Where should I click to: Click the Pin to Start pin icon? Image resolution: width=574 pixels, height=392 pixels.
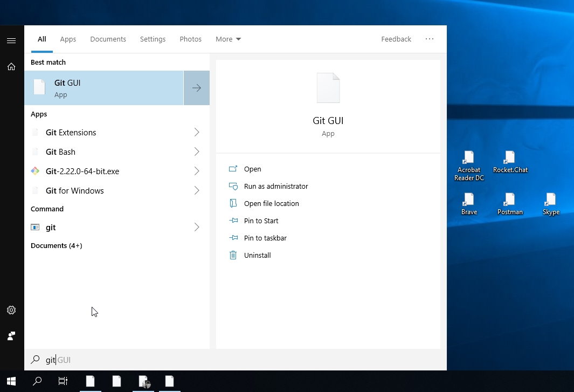[233, 221]
